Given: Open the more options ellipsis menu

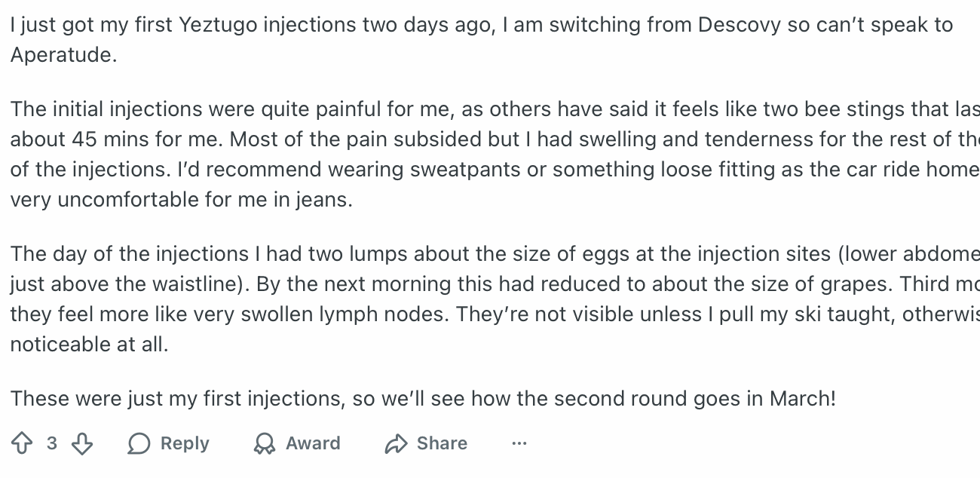Looking at the screenshot, I should pyautogui.click(x=519, y=443).
